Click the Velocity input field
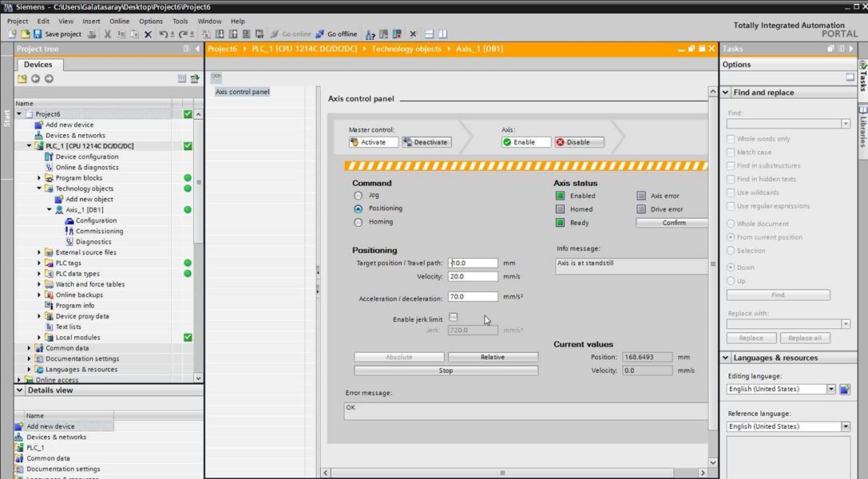The height and width of the screenshot is (479, 868). 473,276
